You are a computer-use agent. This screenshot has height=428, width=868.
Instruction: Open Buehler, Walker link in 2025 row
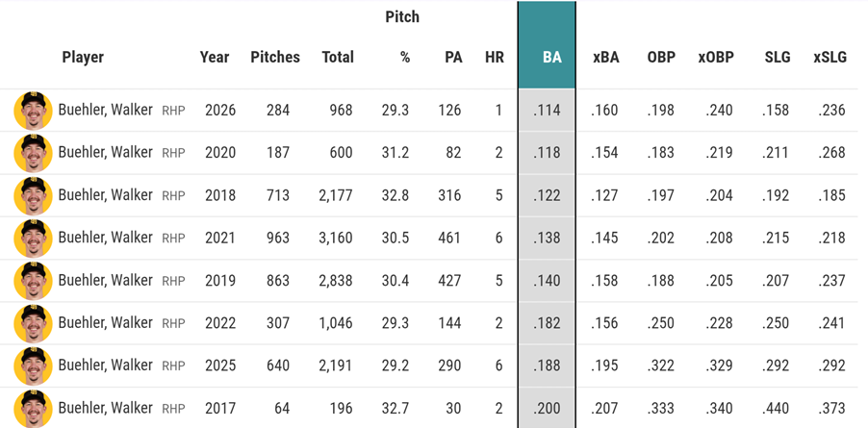click(105, 365)
